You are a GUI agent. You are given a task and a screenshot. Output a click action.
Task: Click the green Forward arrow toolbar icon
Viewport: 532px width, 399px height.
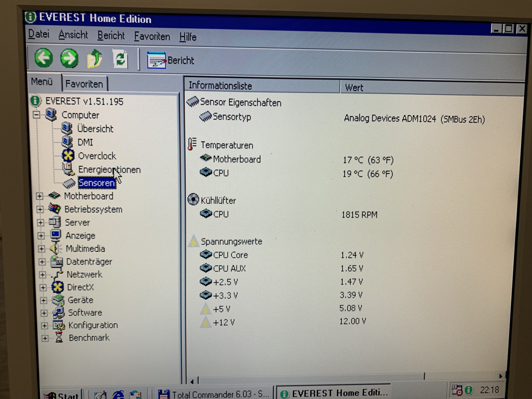[x=69, y=58]
